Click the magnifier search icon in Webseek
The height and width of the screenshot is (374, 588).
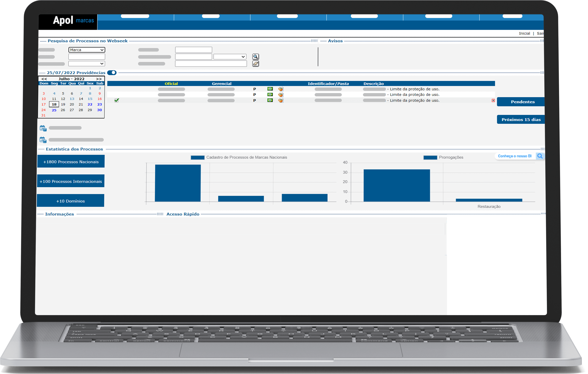[x=255, y=57]
